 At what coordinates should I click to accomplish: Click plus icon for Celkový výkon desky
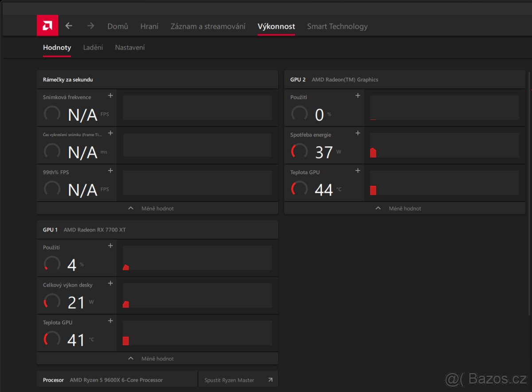click(x=110, y=283)
